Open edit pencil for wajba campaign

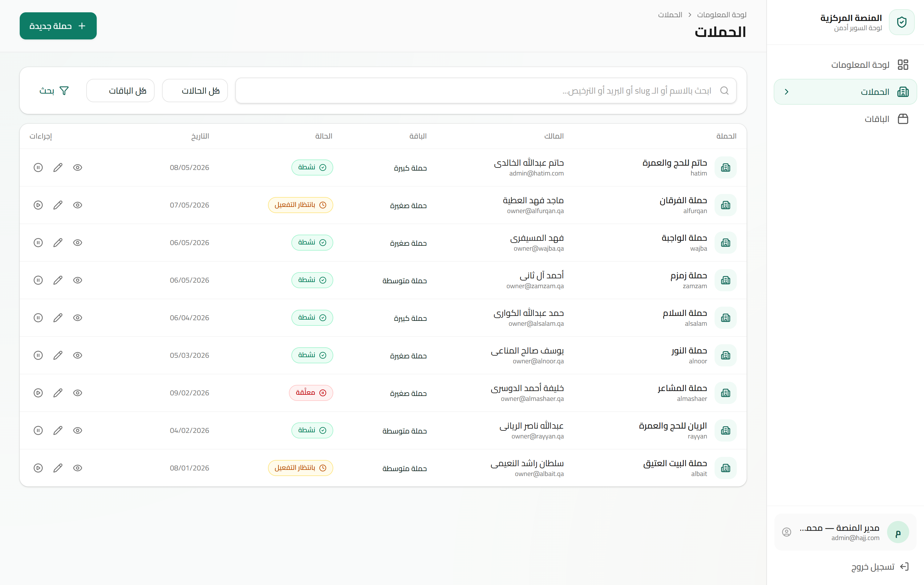pos(58,243)
